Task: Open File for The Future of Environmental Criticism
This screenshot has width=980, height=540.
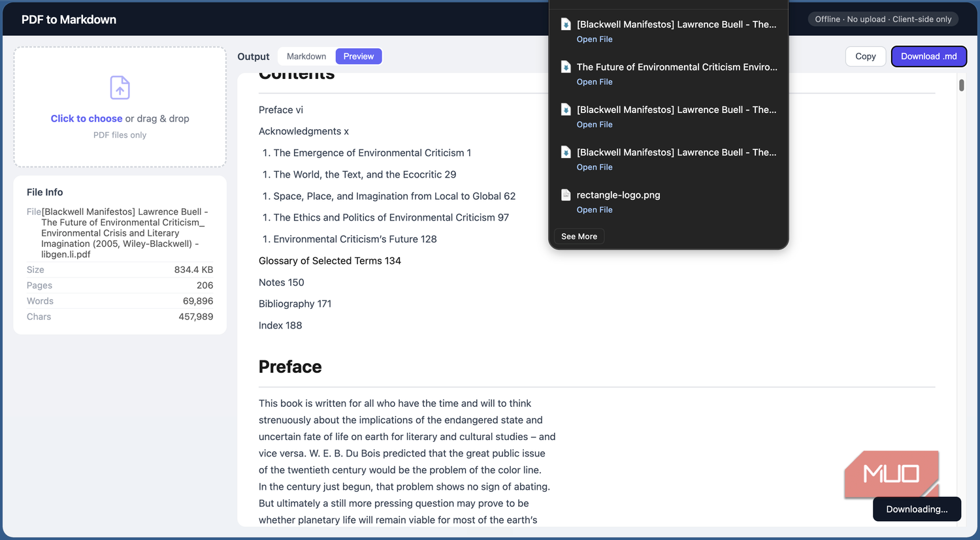Action: (595, 82)
